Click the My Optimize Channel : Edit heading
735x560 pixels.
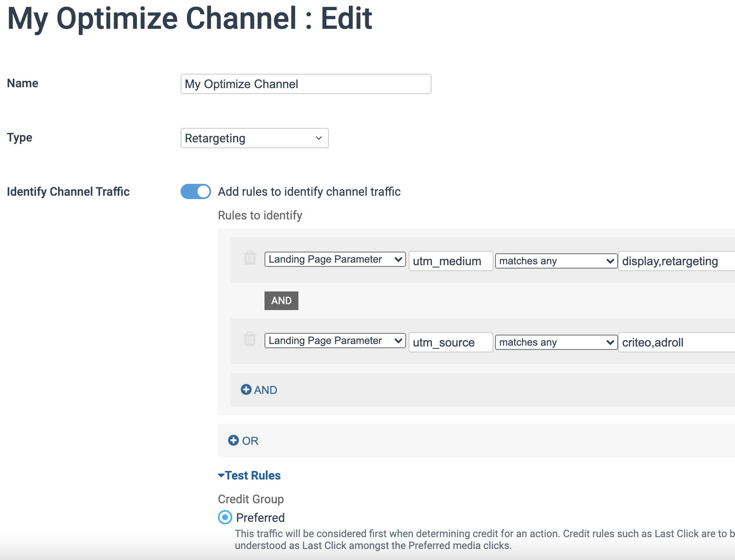190,19
